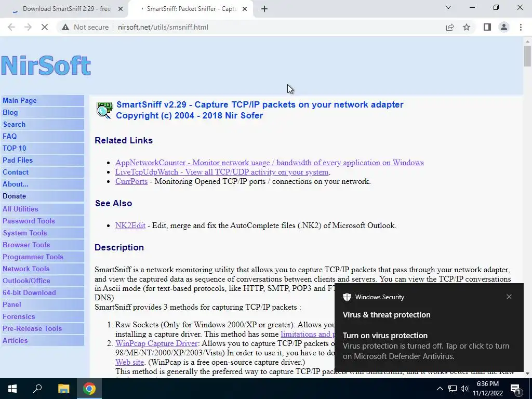Viewport: 532px width, 399px height.
Task: Stop loading the page
Action: [x=45, y=27]
